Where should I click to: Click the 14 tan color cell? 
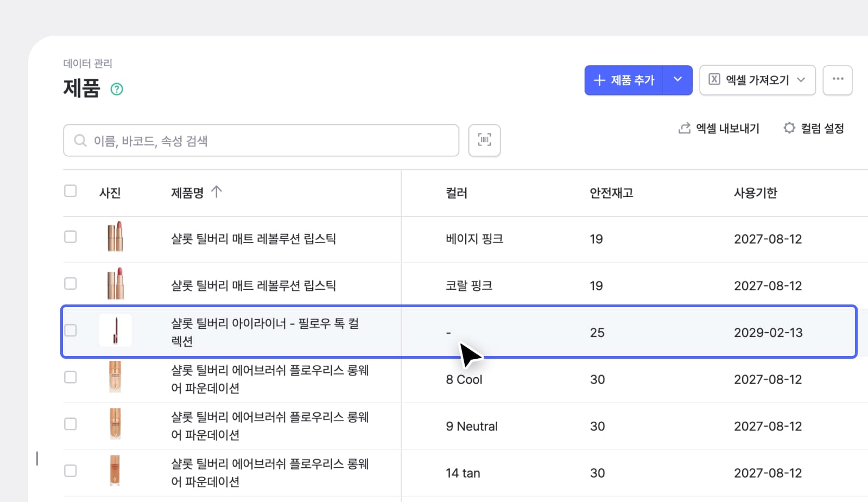tap(463, 473)
